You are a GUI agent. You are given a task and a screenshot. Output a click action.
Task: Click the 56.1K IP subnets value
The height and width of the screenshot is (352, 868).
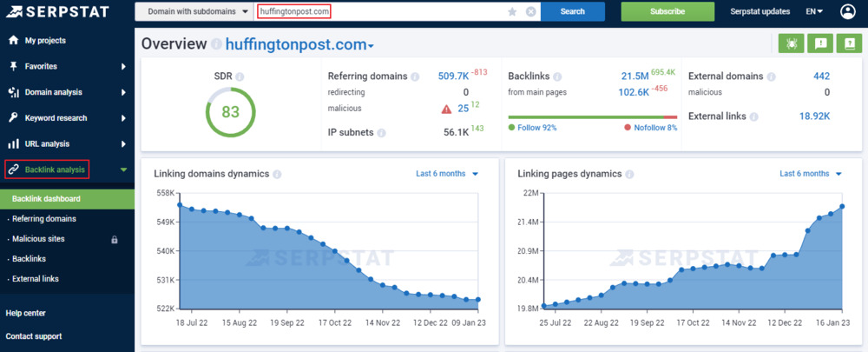tap(457, 132)
